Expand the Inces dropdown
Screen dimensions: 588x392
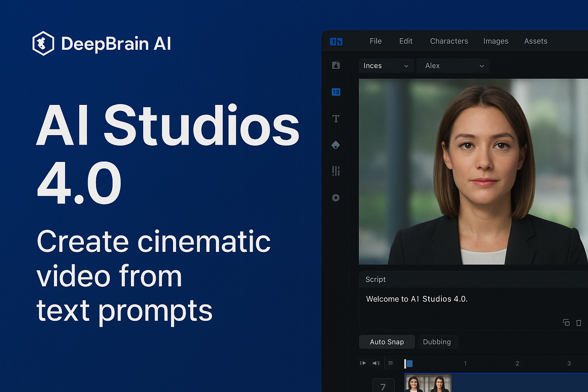387,66
